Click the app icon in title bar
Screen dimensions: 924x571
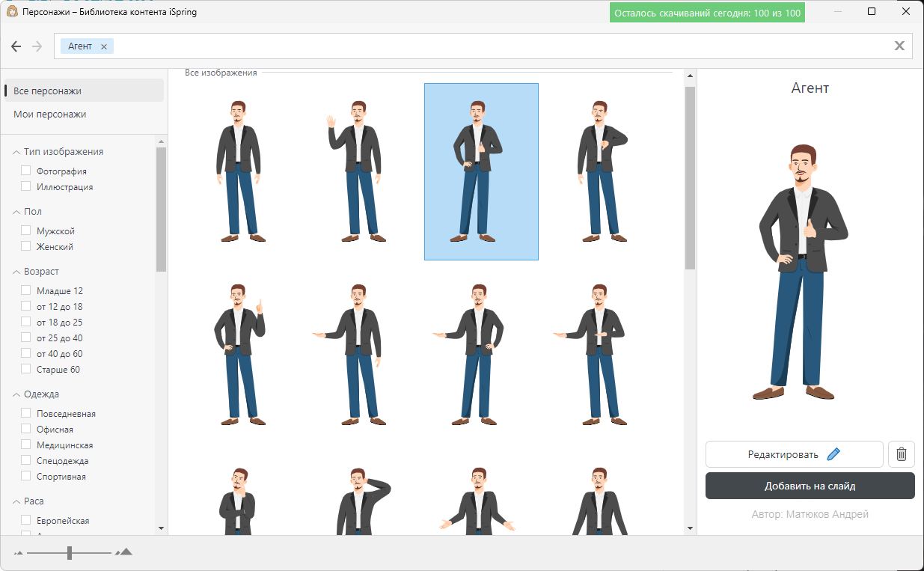point(12,12)
